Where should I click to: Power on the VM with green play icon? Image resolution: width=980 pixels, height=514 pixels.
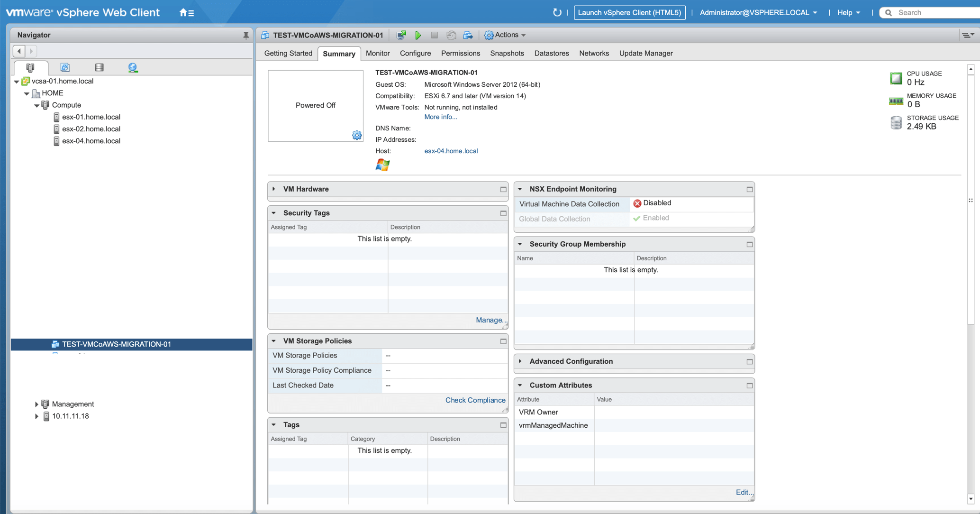point(418,35)
